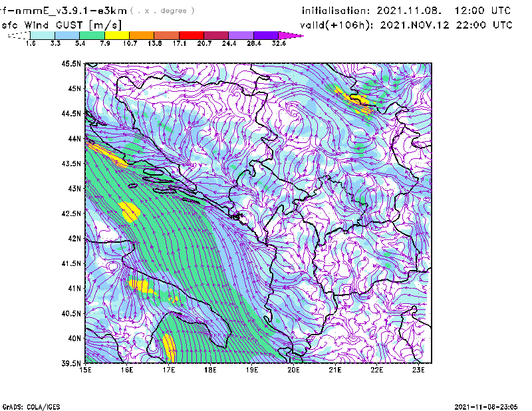Click the yellow 7.9–10.7 legend swatch
Screen dimensions: 532x411
(117, 35)
